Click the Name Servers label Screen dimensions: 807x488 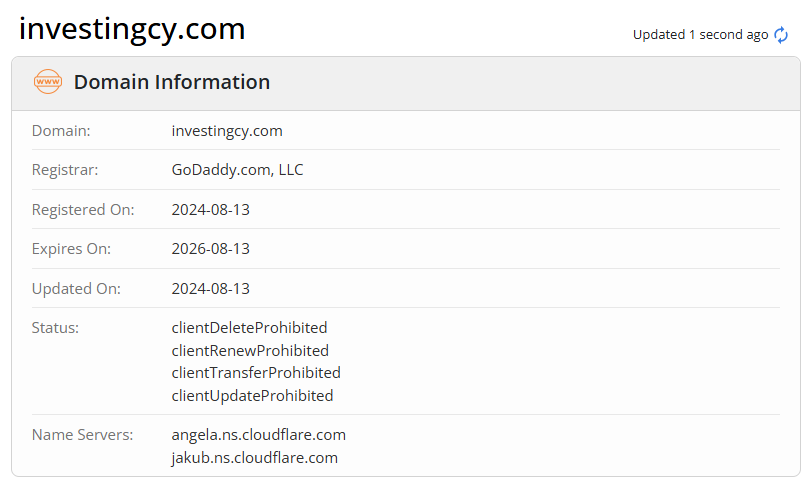[82, 436]
